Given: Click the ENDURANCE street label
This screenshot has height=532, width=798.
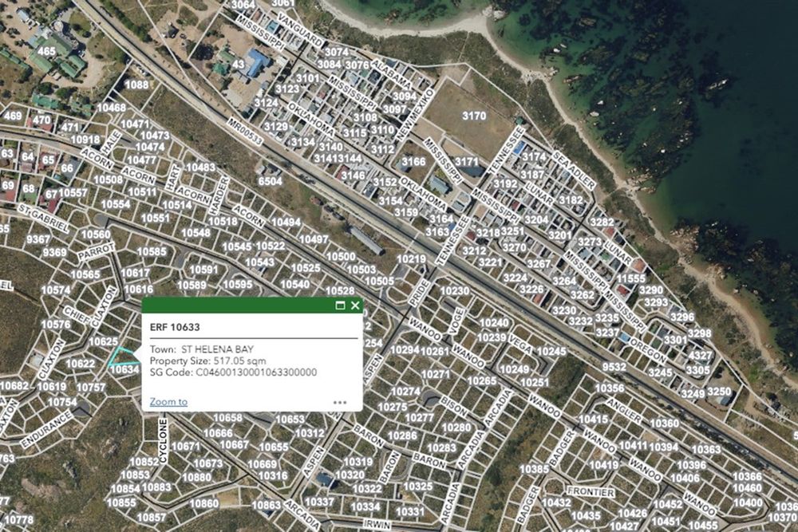Looking at the screenshot, I should (46, 430).
